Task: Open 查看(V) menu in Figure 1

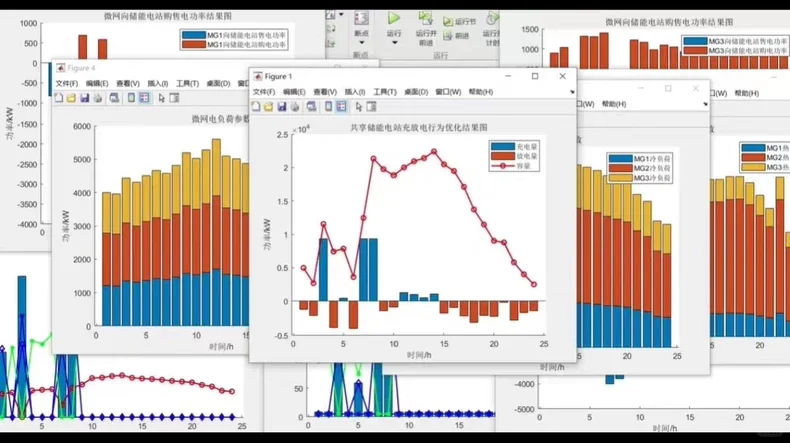Action: [x=325, y=92]
